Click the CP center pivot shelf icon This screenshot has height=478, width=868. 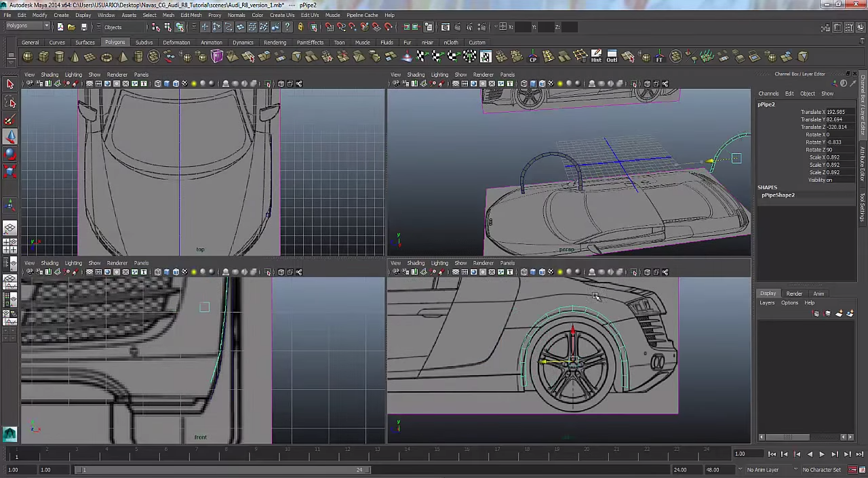[x=533, y=57]
